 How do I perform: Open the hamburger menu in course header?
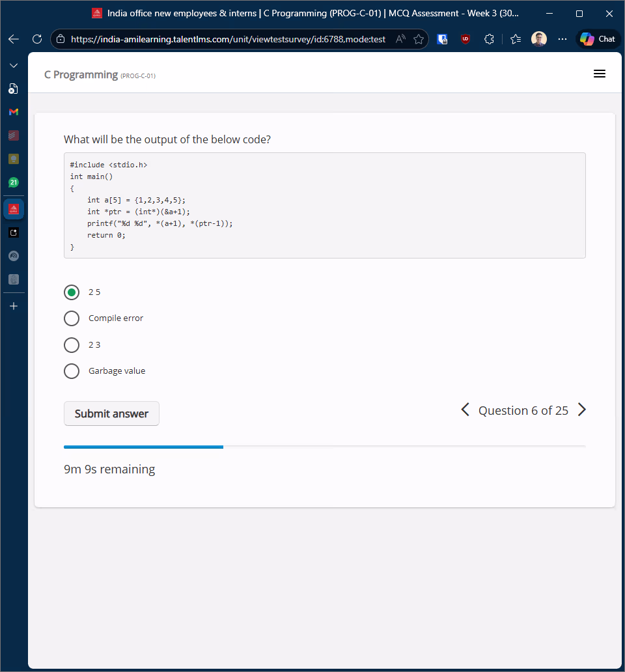coord(600,74)
